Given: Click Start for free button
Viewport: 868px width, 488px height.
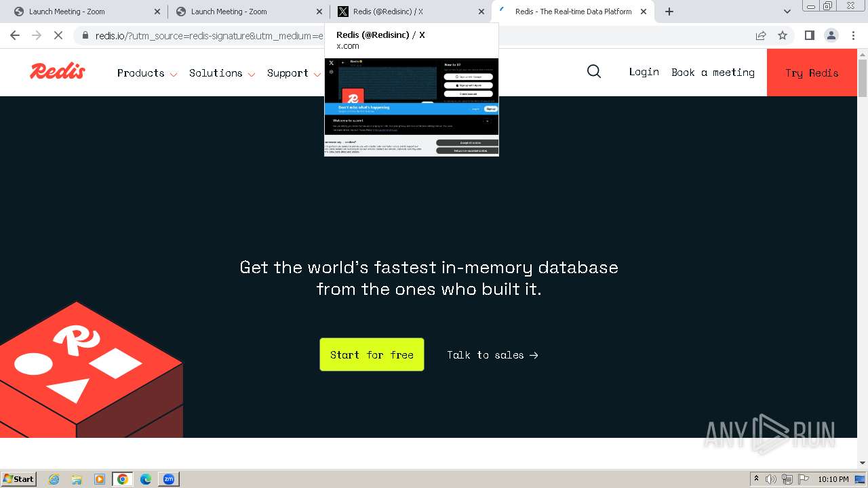Looking at the screenshot, I should pos(372,354).
